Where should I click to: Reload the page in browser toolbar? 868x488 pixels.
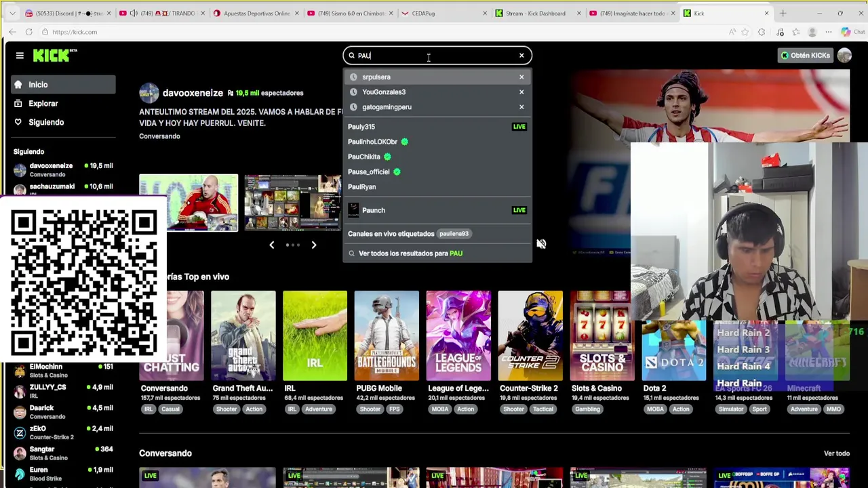pos(28,32)
